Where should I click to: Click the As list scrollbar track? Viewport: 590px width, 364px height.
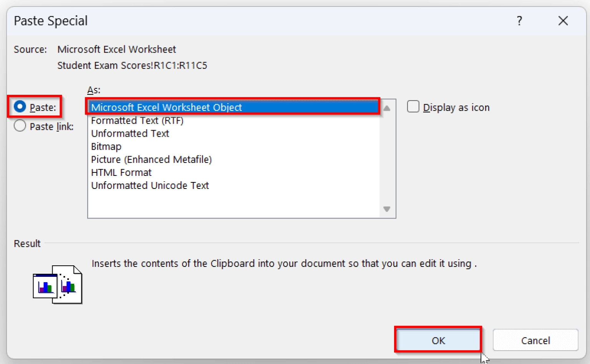coord(387,159)
